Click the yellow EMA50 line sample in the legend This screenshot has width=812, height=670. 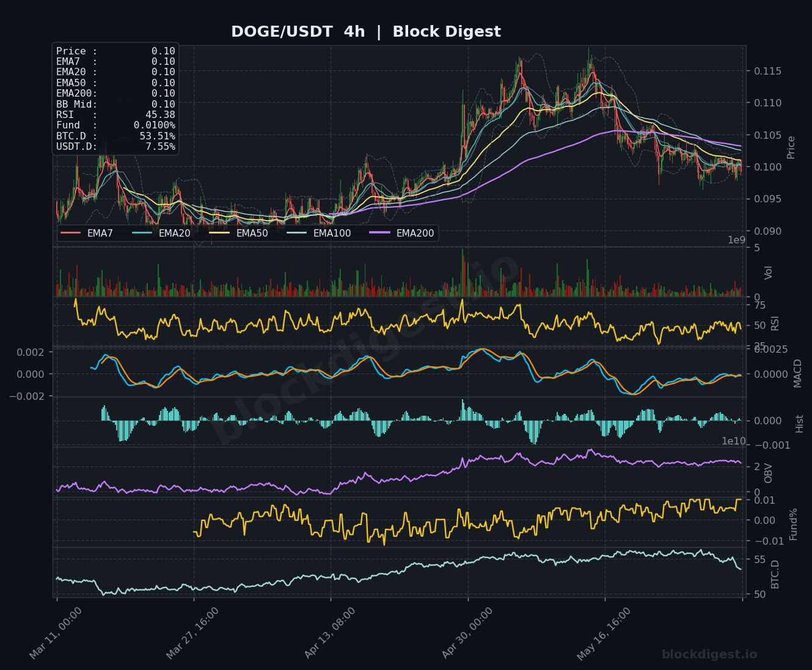click(x=220, y=233)
